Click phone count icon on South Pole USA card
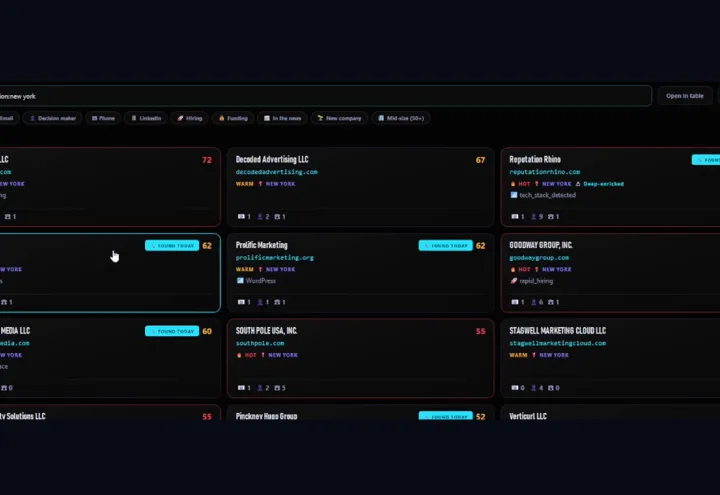This screenshot has width=720, height=495. click(x=277, y=388)
